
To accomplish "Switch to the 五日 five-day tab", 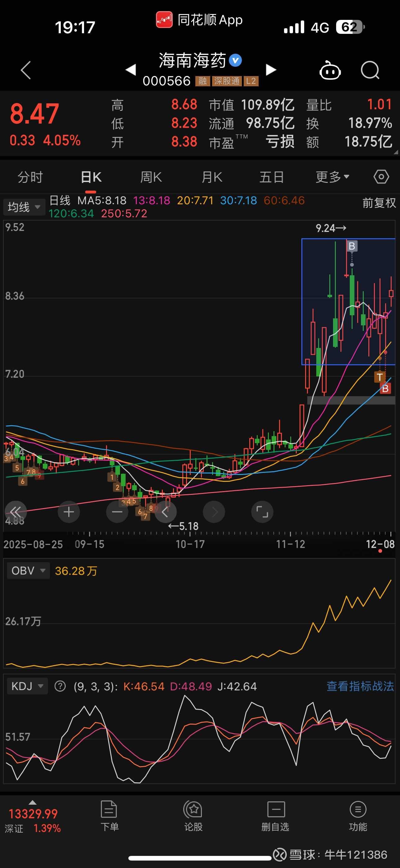I will pos(272,177).
